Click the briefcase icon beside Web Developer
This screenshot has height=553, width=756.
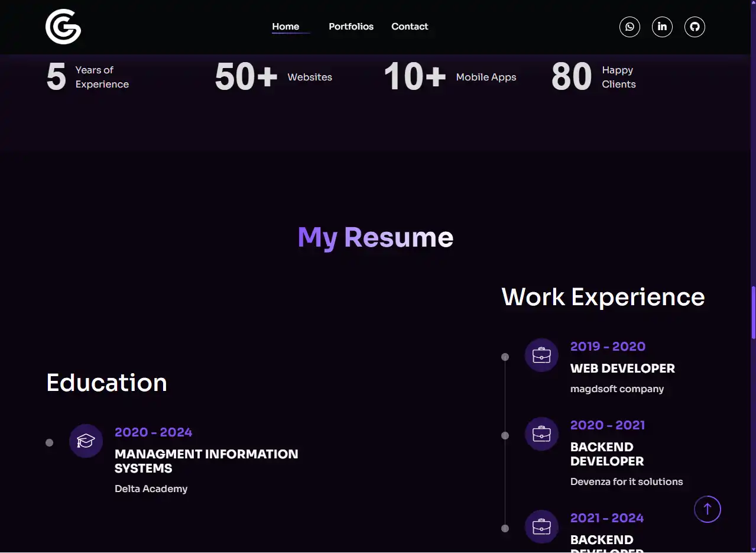(541, 355)
